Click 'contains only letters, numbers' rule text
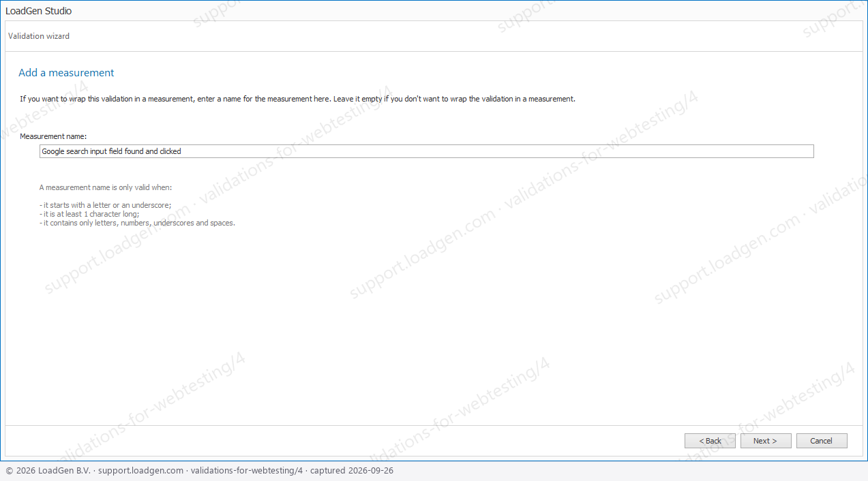 (x=137, y=223)
